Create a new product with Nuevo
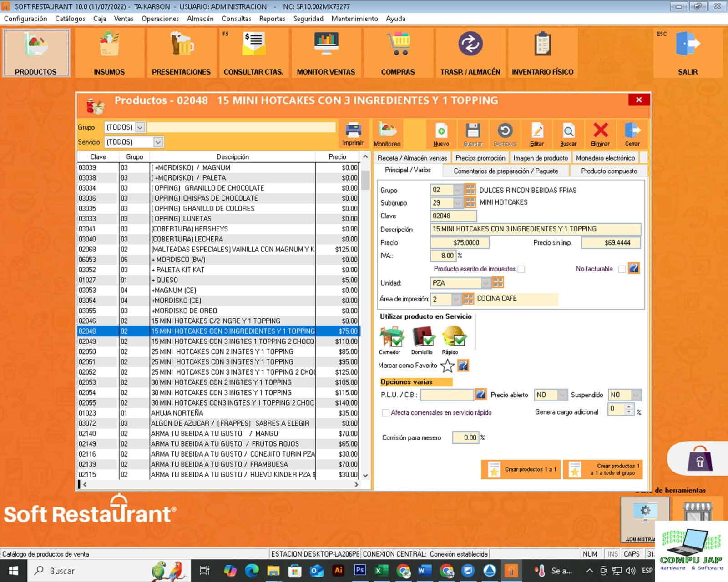This screenshot has width=728, height=582. (x=441, y=134)
